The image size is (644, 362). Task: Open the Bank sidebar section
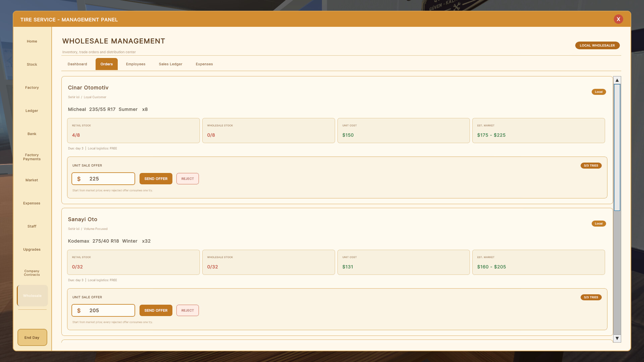pyautogui.click(x=32, y=134)
